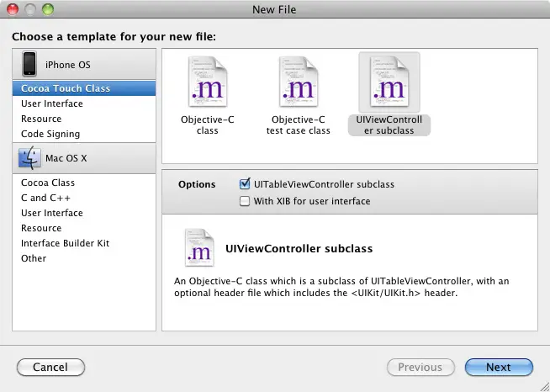Select Code Signing category

(x=84, y=134)
